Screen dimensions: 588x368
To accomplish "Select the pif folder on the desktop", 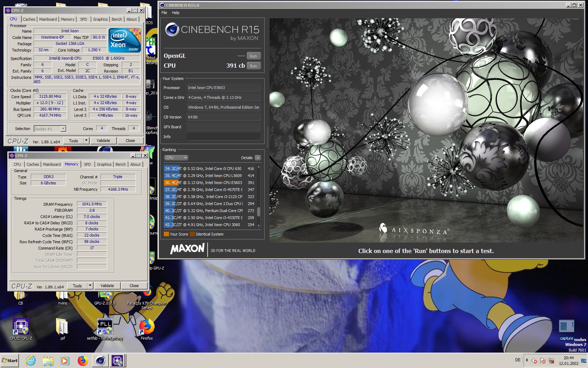I will [x=63, y=329].
